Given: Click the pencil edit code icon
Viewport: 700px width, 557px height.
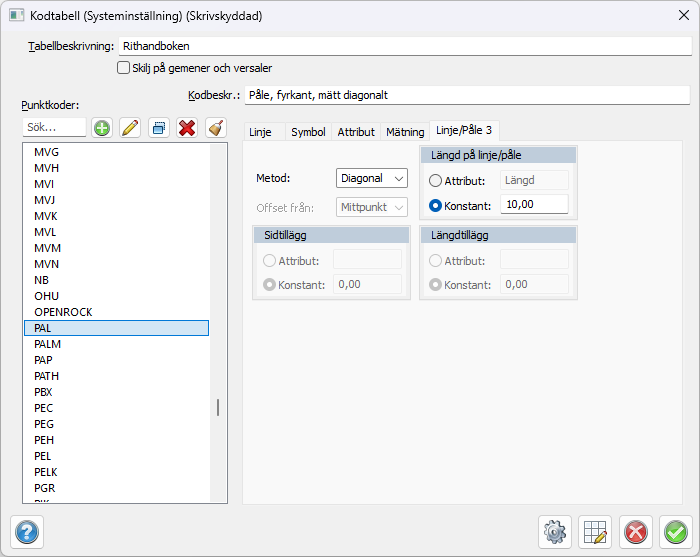Looking at the screenshot, I should (129, 128).
